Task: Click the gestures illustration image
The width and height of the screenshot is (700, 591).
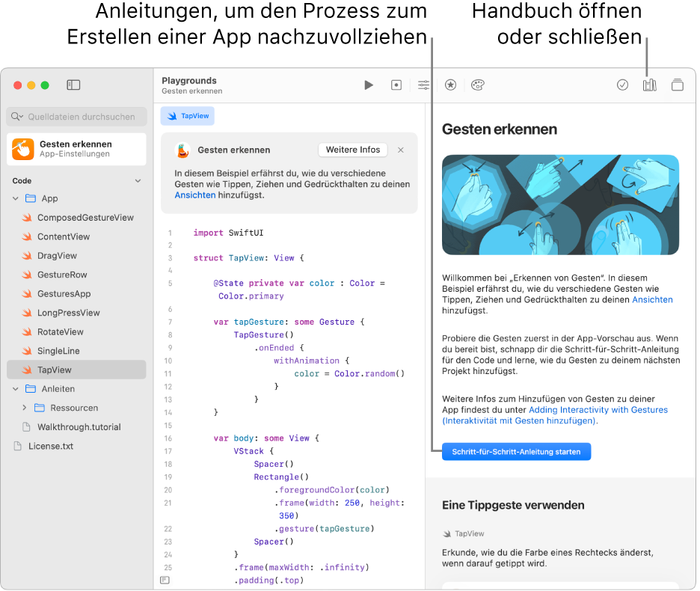Action: coord(560,204)
